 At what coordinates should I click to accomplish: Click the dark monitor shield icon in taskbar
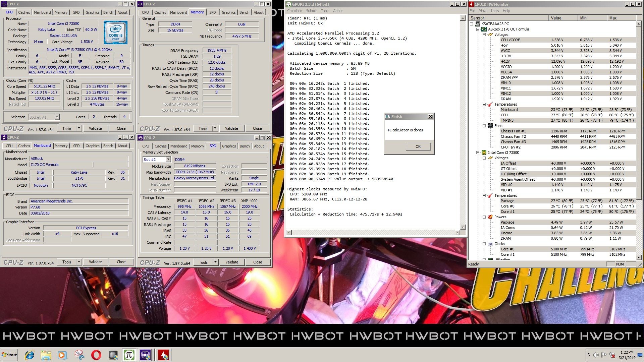pyautogui.click(x=113, y=355)
